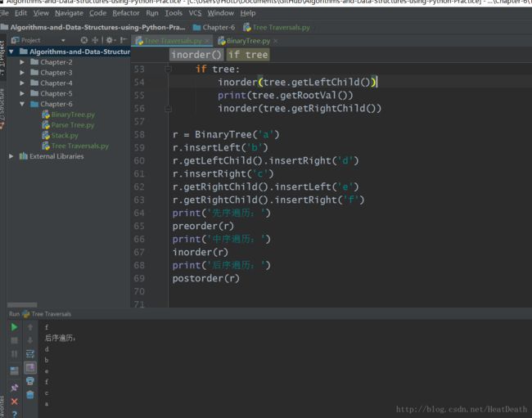Click the fold marker on line 53
The width and height of the screenshot is (532, 418).
point(168,70)
